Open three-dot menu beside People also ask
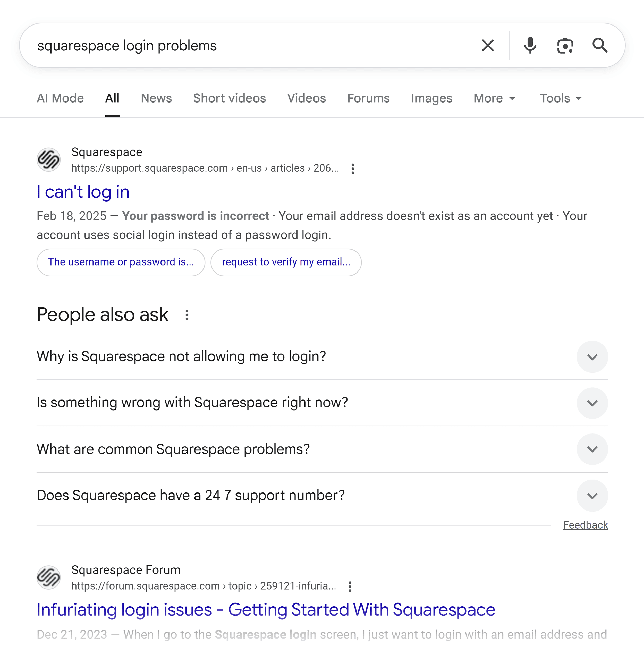This screenshot has height=646, width=644. coord(187,315)
